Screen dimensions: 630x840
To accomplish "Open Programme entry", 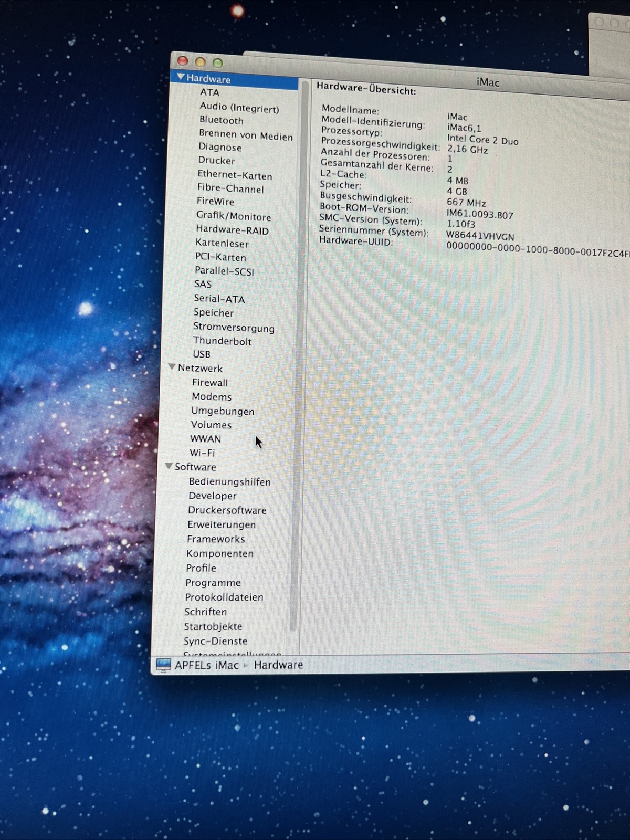I will (x=213, y=583).
